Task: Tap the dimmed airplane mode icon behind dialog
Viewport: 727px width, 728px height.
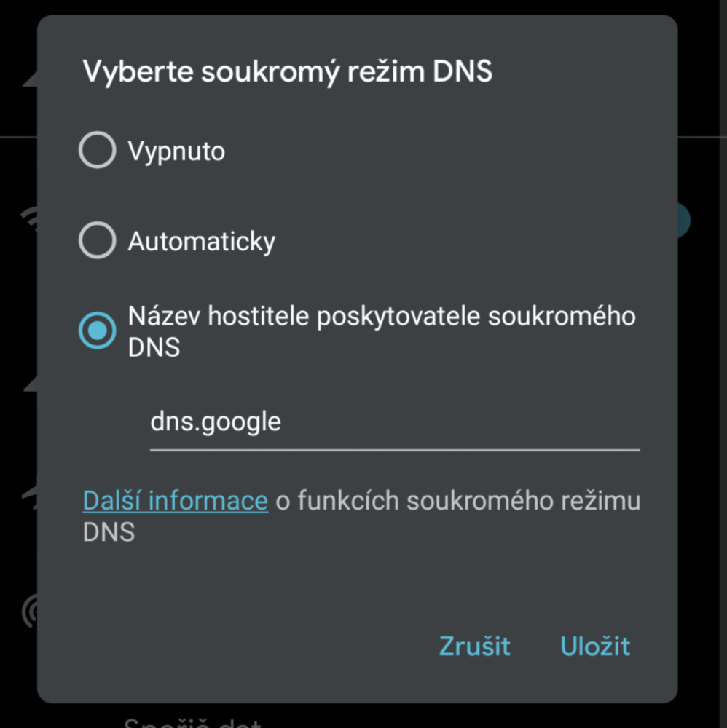Action: coord(29,495)
